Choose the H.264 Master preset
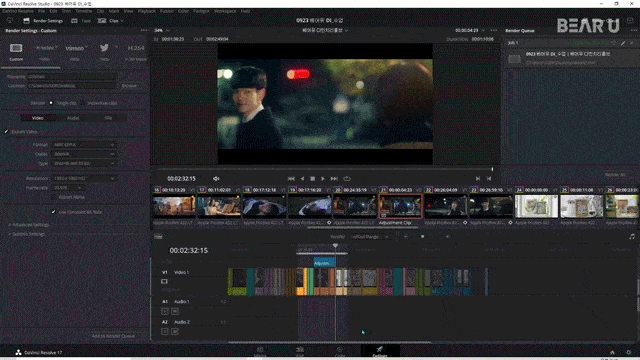The height and width of the screenshot is (360, 640). [136, 48]
